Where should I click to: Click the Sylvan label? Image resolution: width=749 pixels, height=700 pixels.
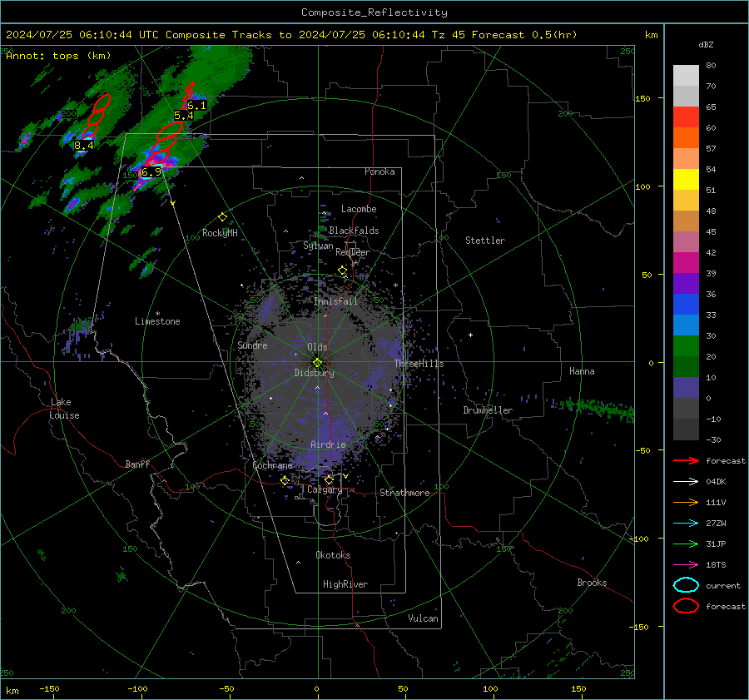[318, 246]
